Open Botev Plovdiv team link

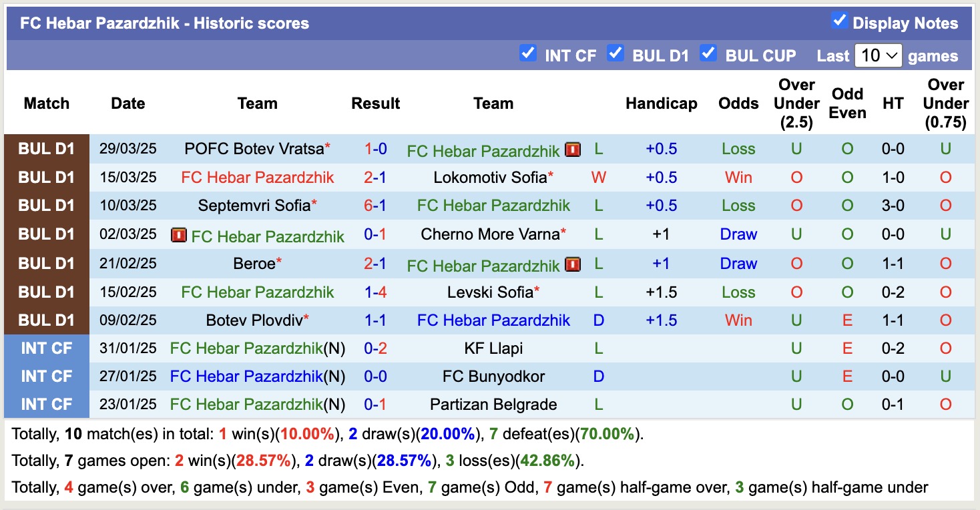tap(254, 320)
